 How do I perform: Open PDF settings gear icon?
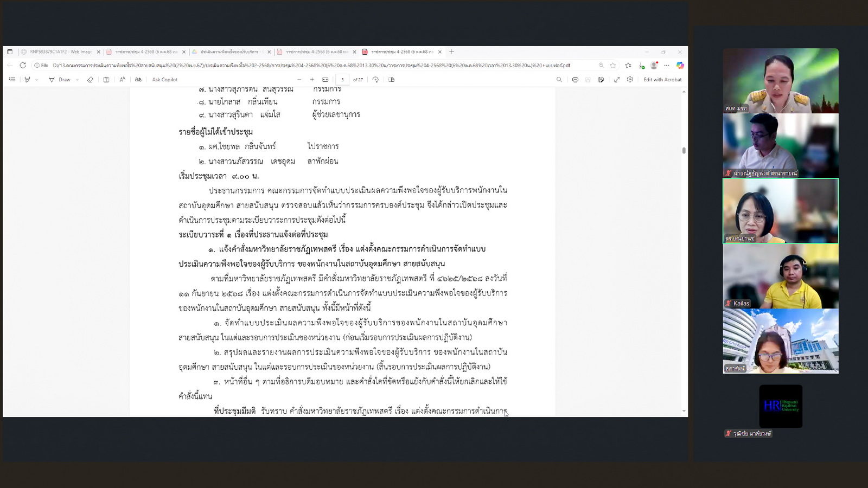point(630,80)
